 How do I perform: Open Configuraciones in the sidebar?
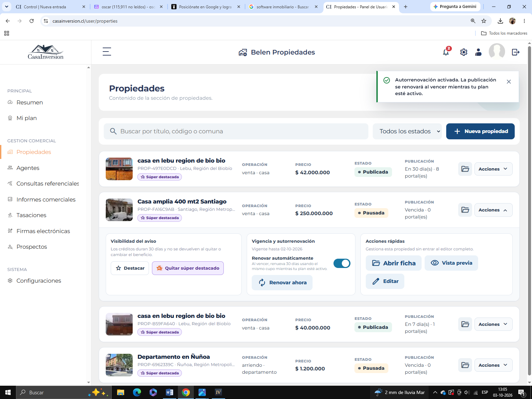coord(39,281)
